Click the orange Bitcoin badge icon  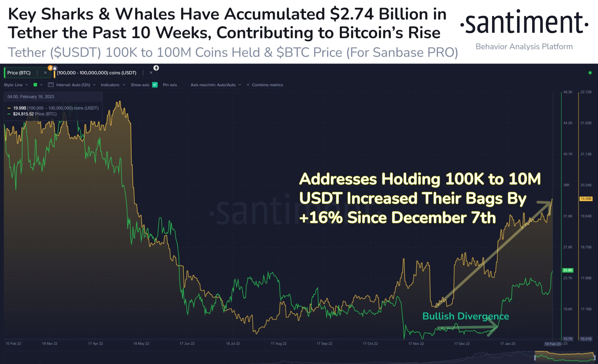(50, 68)
